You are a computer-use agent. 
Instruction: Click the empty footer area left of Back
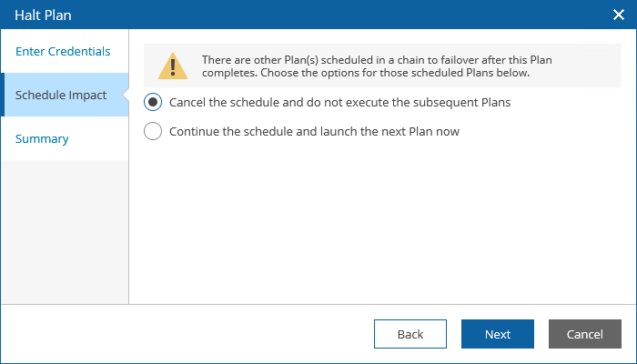(x=182, y=334)
